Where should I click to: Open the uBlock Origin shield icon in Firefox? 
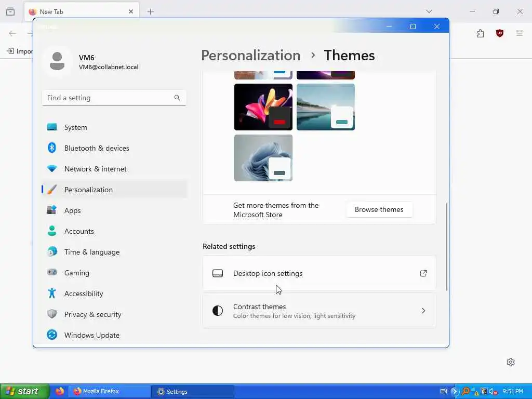tap(499, 33)
